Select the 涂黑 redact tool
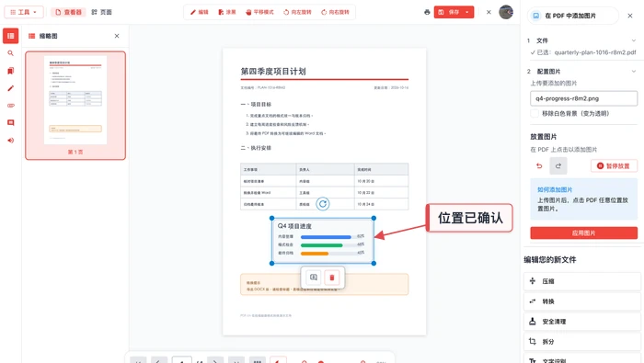 (227, 12)
